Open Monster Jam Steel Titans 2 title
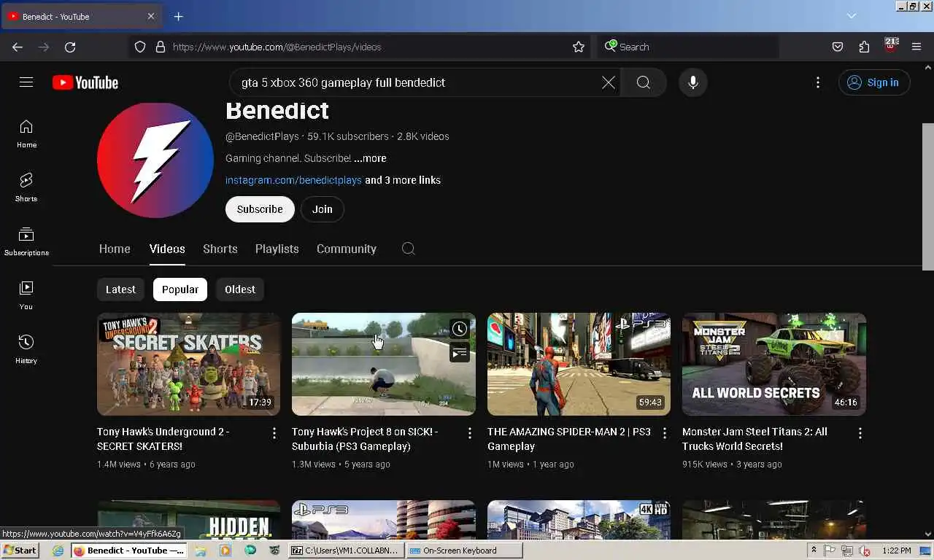 click(754, 439)
